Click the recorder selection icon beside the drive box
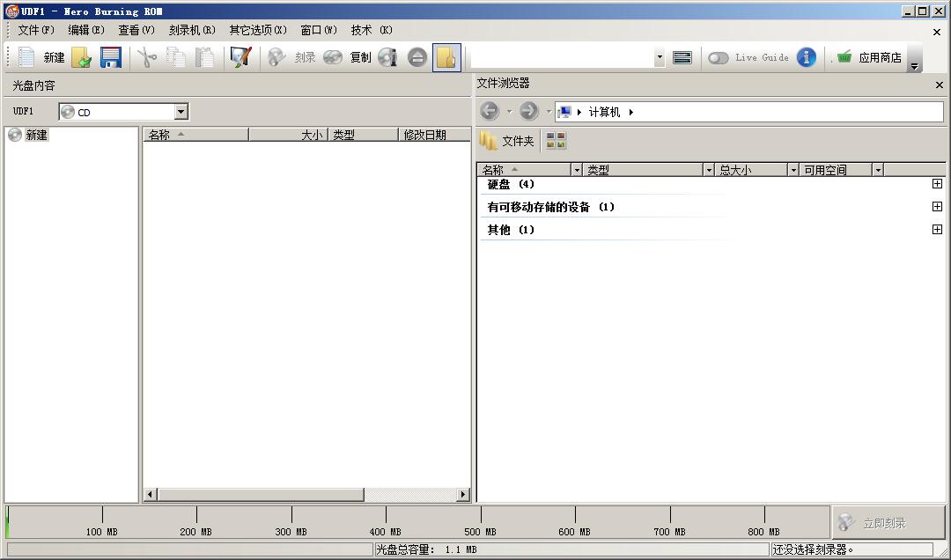 pos(682,57)
